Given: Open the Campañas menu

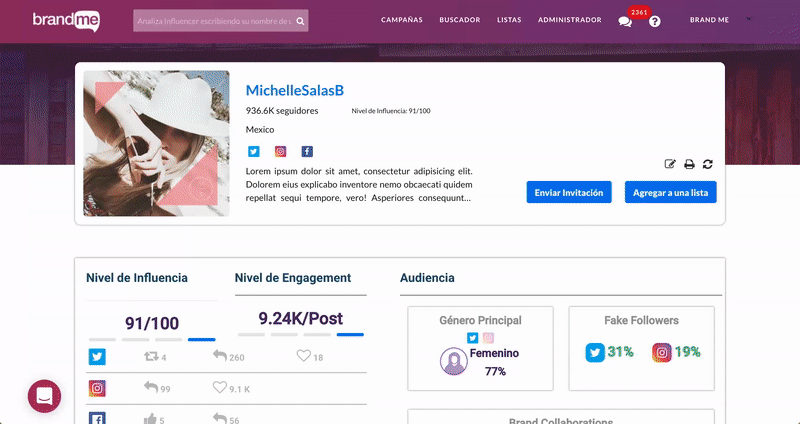Looking at the screenshot, I should tap(402, 20).
